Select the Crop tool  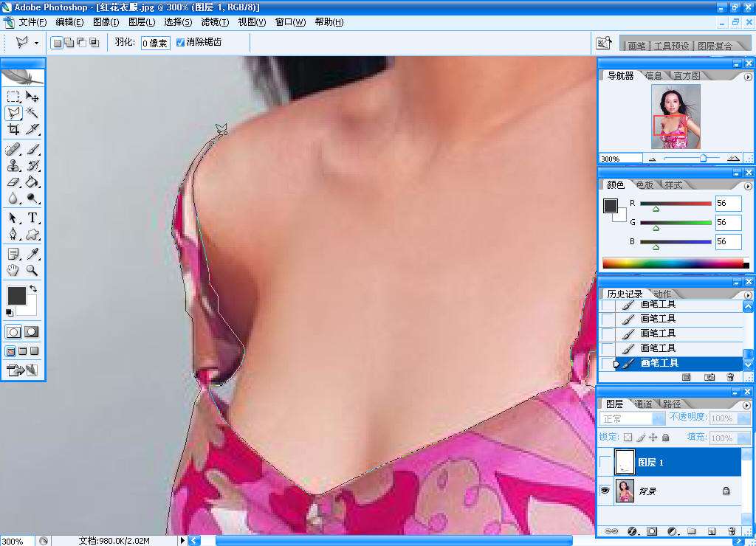[x=13, y=129]
